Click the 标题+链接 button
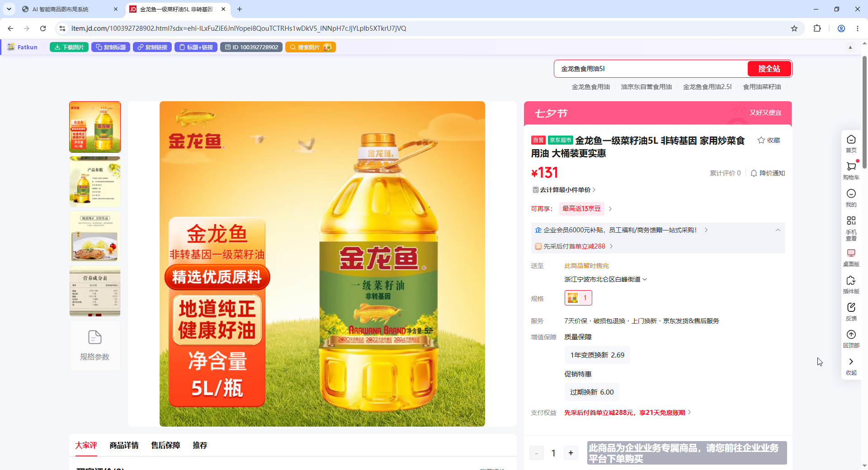The height and width of the screenshot is (470, 868). pos(196,47)
